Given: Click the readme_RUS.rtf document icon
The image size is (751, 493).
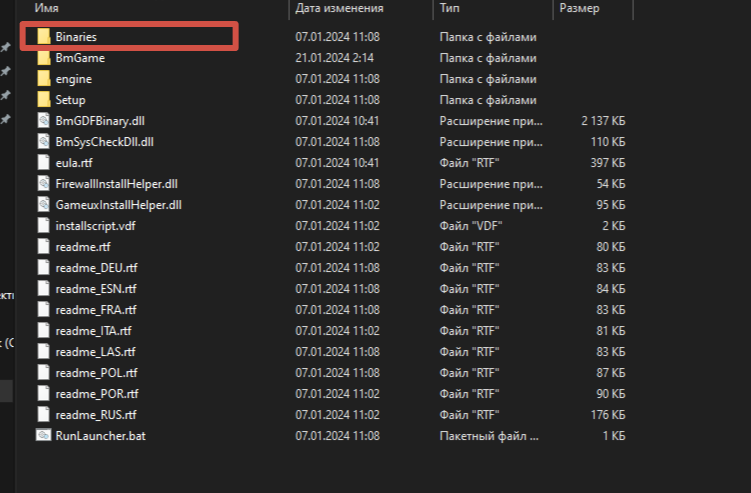Looking at the screenshot, I should point(43,415).
